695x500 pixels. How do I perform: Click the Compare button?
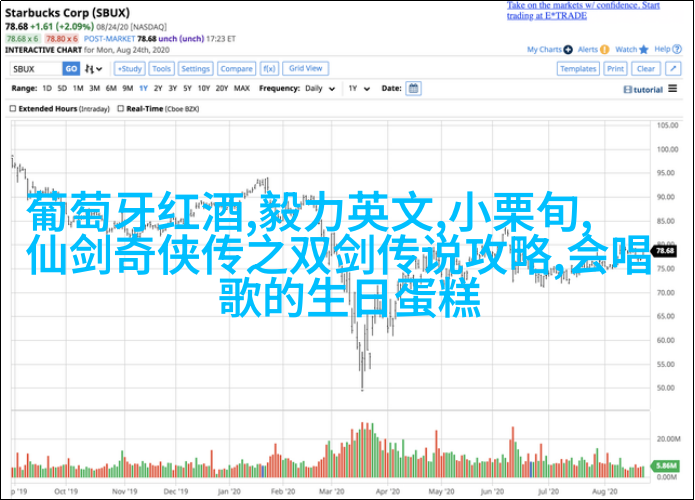(x=236, y=69)
